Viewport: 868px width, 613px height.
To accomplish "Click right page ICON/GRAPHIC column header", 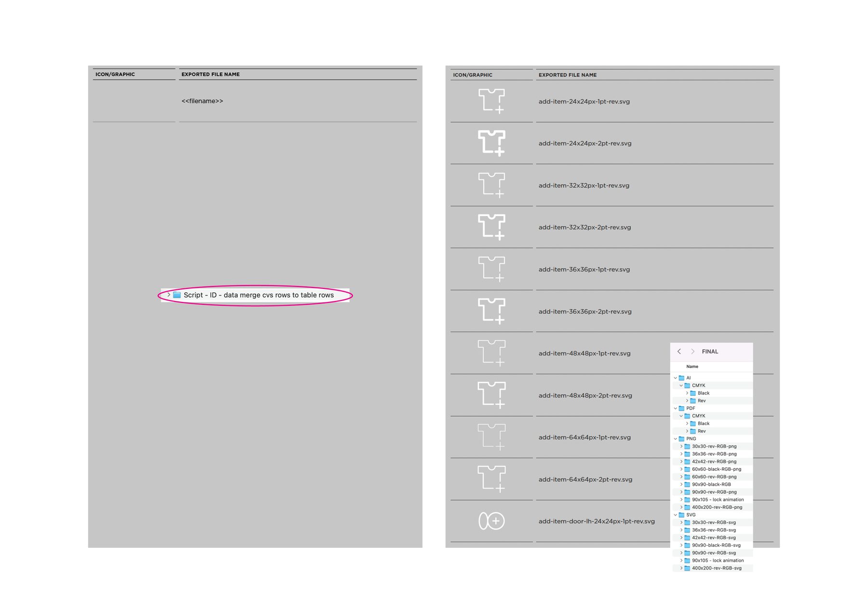I will (x=473, y=75).
